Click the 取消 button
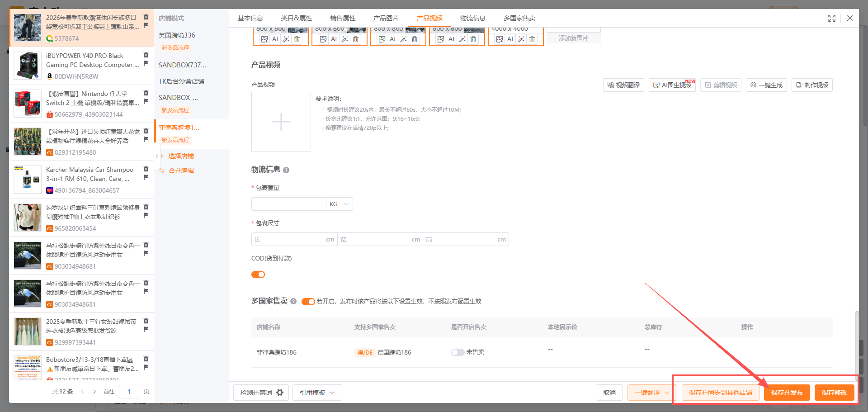This screenshot has width=868, height=412. pyautogui.click(x=609, y=393)
